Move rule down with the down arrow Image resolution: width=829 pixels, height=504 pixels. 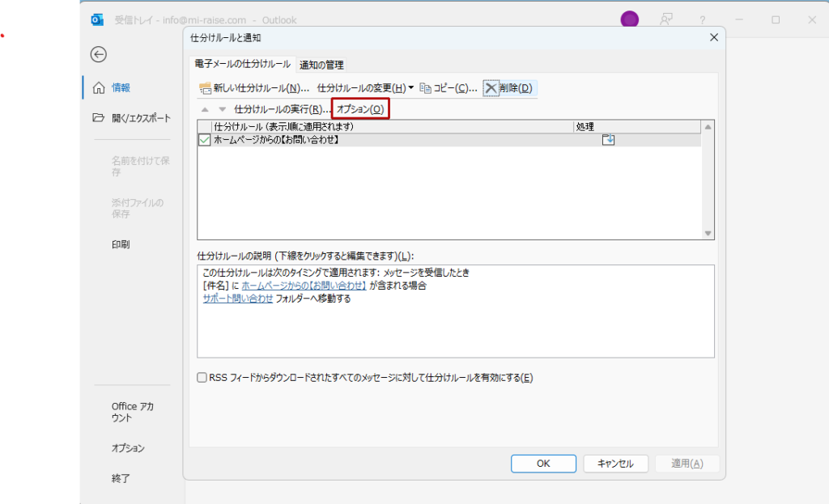(222, 109)
